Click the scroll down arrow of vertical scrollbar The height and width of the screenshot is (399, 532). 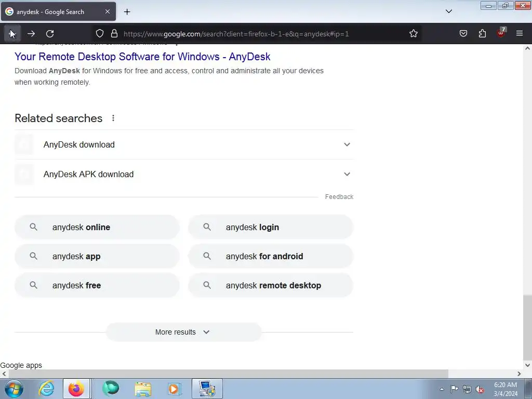[527, 365]
